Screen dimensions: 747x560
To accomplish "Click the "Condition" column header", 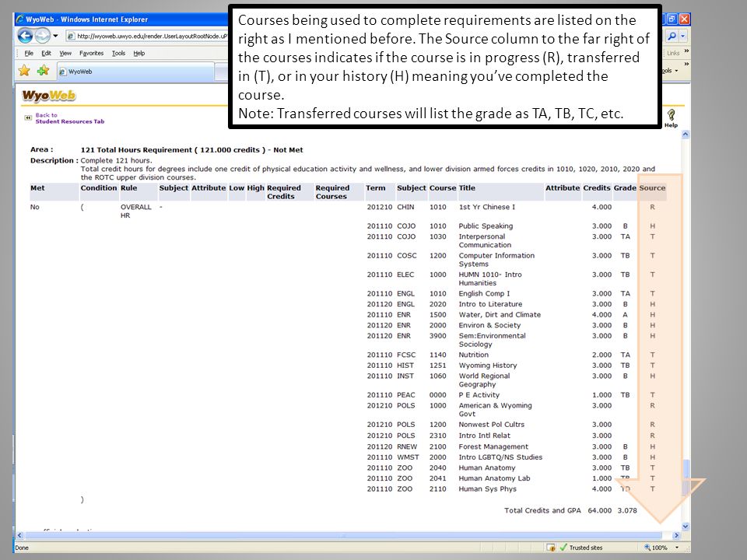I will (99, 188).
